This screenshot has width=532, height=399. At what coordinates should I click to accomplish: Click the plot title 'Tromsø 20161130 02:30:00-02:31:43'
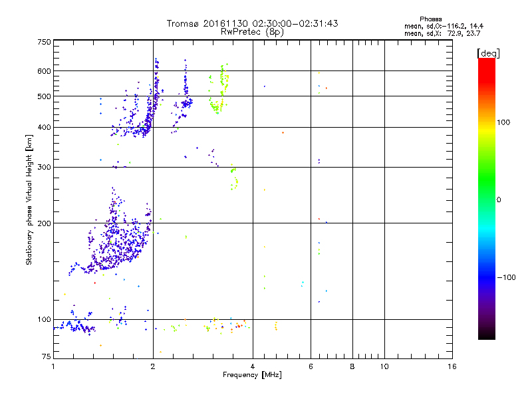coord(252,23)
